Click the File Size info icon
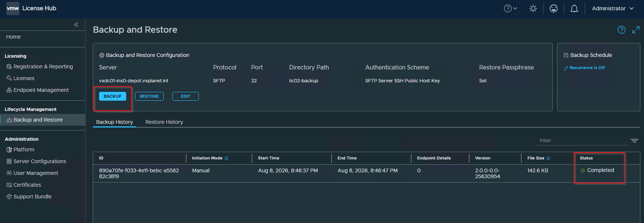This screenshot has width=644, height=223. [548, 158]
